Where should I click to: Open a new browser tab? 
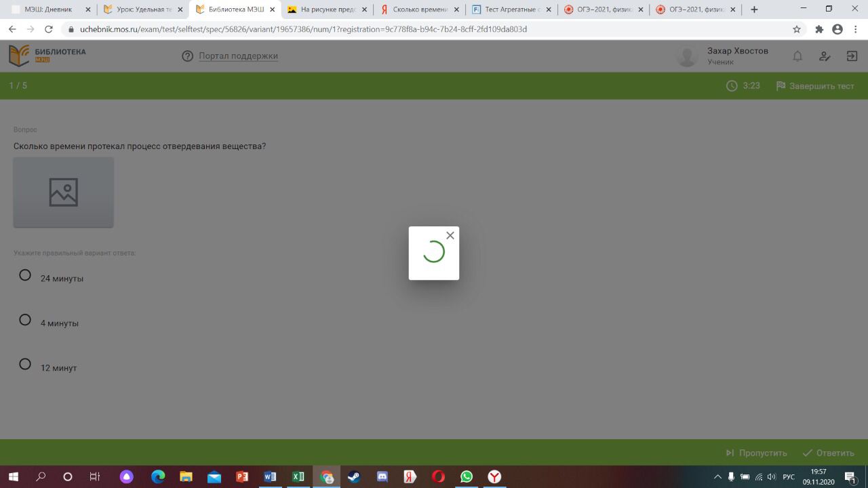[754, 9]
